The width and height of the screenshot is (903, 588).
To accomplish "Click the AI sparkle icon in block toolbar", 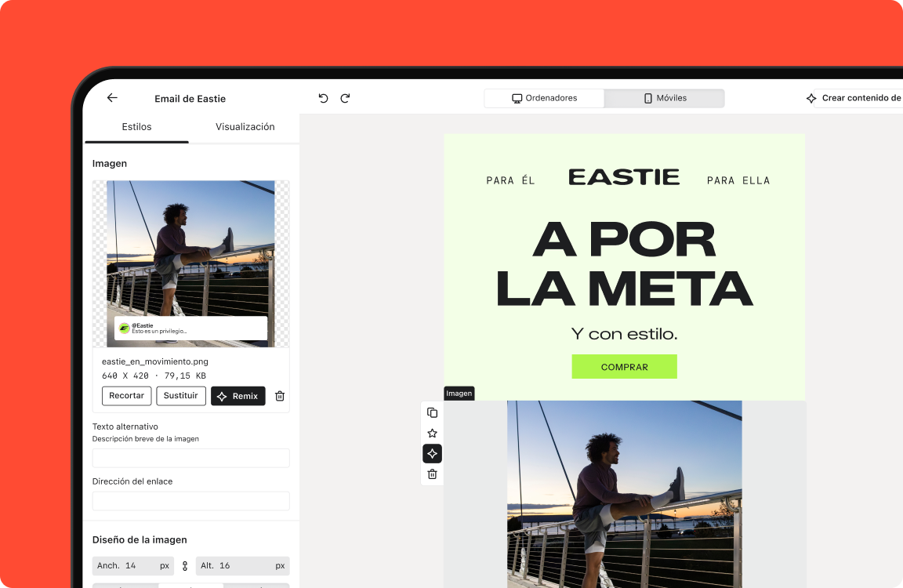I will pyautogui.click(x=433, y=454).
